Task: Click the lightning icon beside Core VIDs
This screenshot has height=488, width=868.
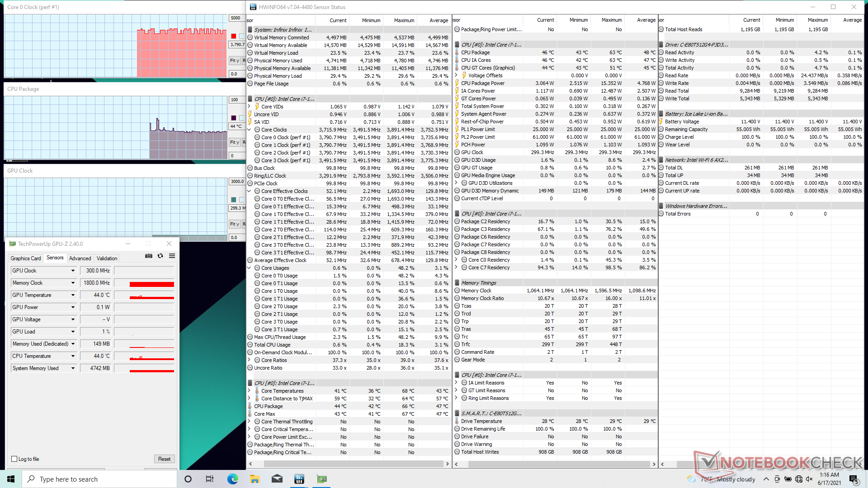Action: [x=257, y=107]
